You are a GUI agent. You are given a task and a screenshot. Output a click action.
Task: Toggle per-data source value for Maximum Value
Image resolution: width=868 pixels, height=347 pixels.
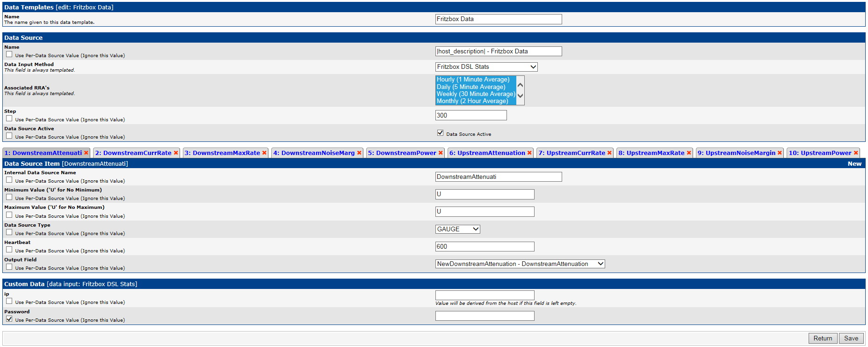click(9, 215)
